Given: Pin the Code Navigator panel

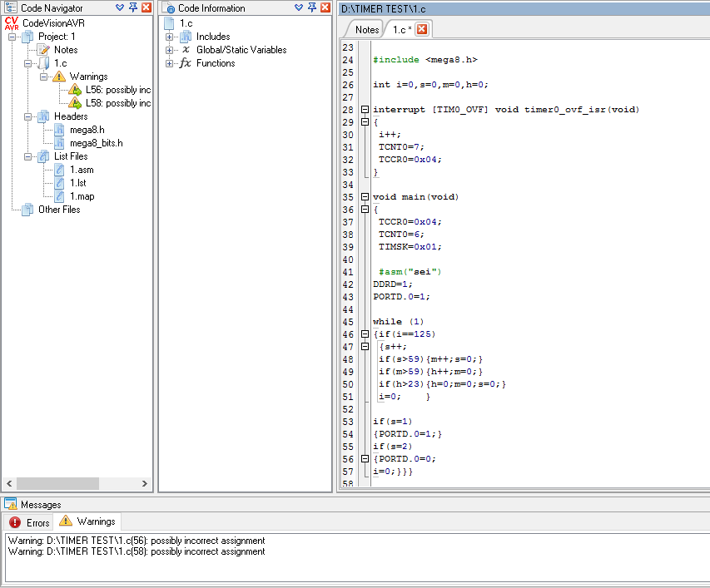Looking at the screenshot, I should 133,7.
